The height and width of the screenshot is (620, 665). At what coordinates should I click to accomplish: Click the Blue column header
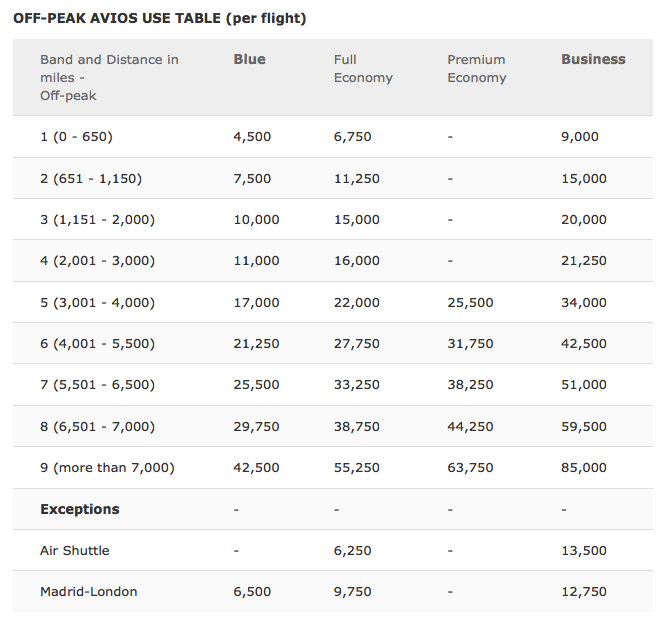pyautogui.click(x=249, y=59)
